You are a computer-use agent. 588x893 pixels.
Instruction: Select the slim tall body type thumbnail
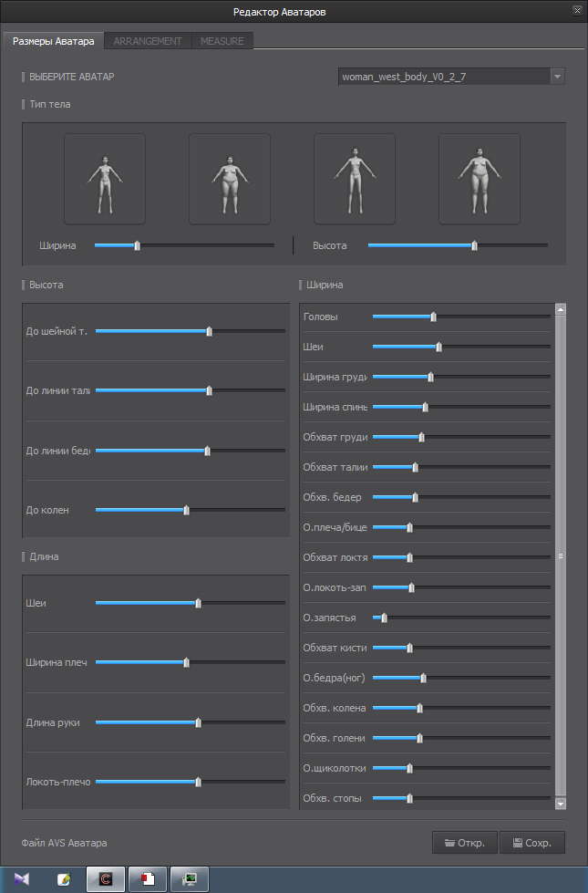tap(355, 179)
